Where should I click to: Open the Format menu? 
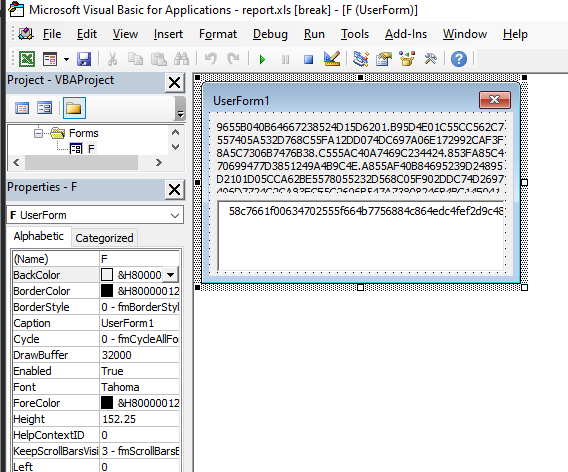pos(218,34)
